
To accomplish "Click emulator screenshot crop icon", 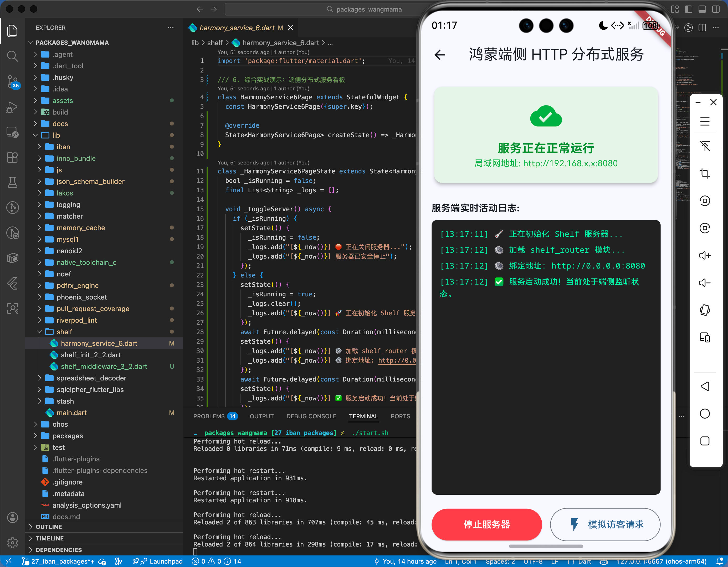I will tap(704, 173).
